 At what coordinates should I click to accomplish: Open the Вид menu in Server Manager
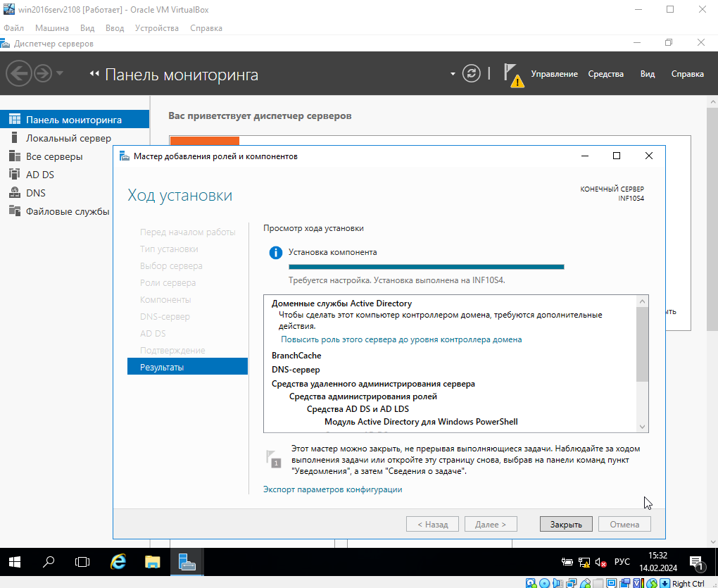[x=647, y=74]
